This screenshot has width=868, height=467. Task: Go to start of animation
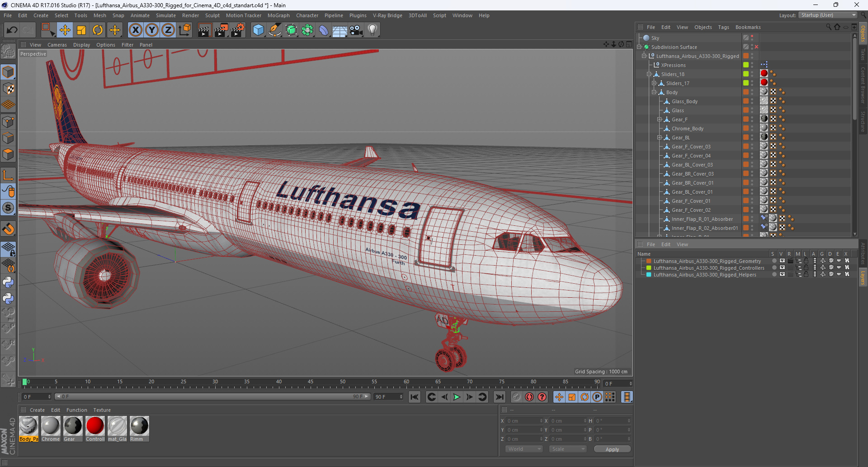coord(415,397)
